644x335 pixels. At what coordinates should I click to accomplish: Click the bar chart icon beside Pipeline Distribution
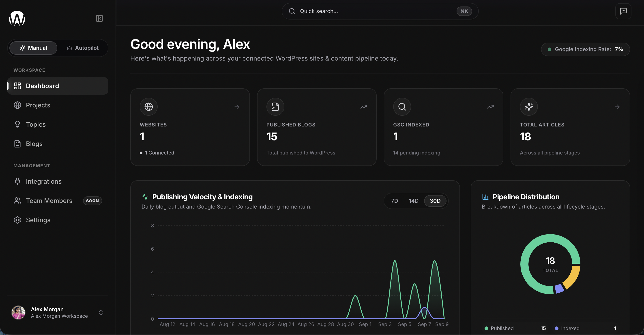pos(485,197)
